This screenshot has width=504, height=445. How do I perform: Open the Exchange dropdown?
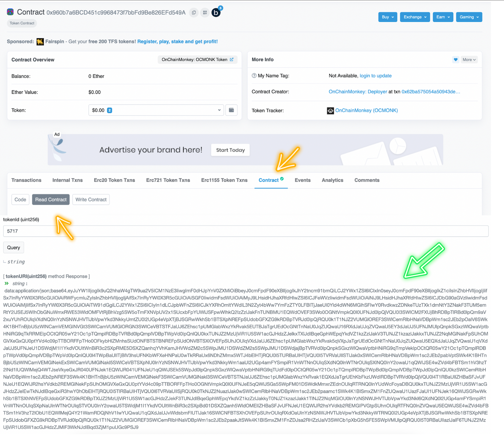[415, 17]
